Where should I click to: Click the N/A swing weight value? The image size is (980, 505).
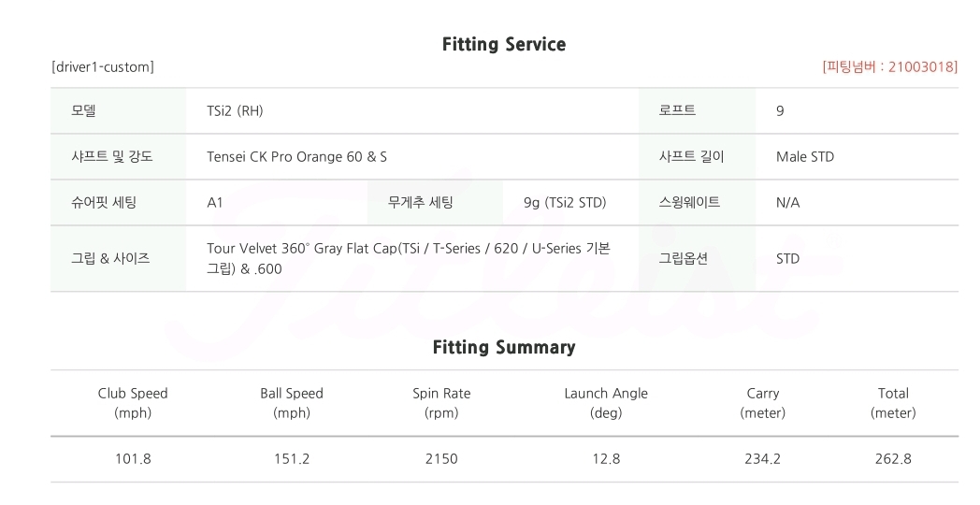787,202
